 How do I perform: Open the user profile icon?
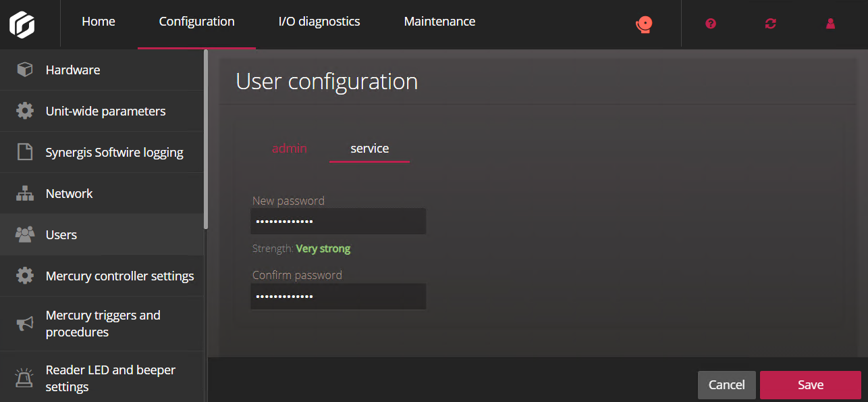point(831,24)
